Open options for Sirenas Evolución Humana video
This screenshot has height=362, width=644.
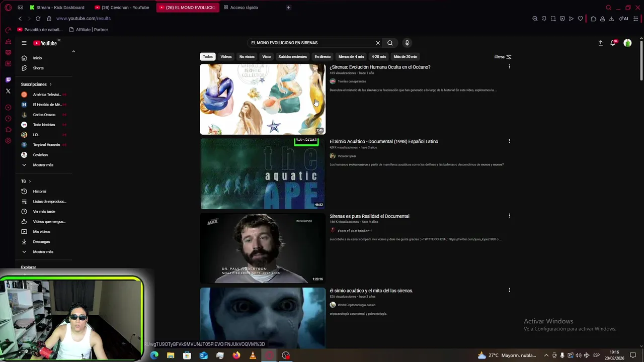(509, 66)
